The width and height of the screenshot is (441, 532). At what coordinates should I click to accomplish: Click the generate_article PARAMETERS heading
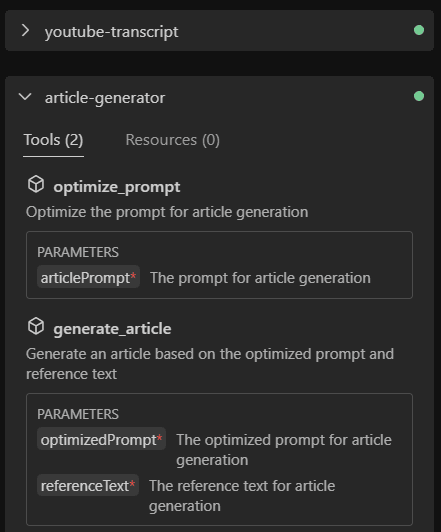78,414
